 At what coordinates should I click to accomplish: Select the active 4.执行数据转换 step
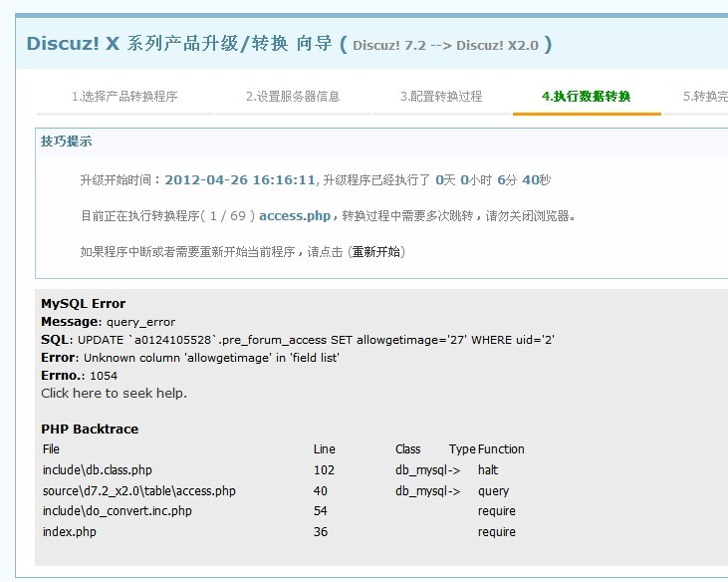586,96
